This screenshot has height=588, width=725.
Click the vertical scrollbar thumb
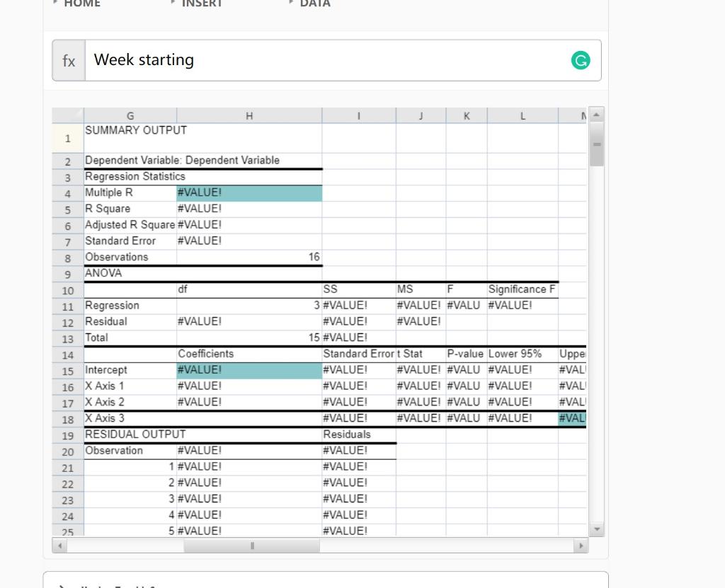[596, 144]
